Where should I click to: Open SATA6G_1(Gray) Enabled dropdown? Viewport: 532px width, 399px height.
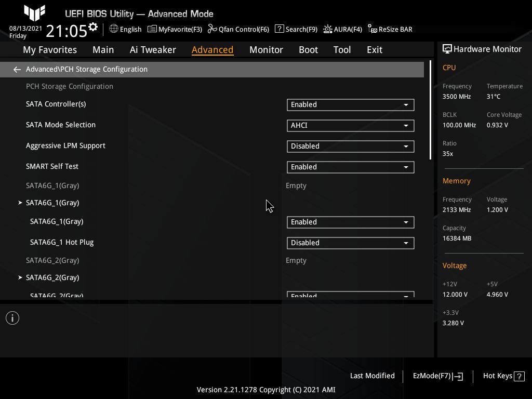[351, 222]
